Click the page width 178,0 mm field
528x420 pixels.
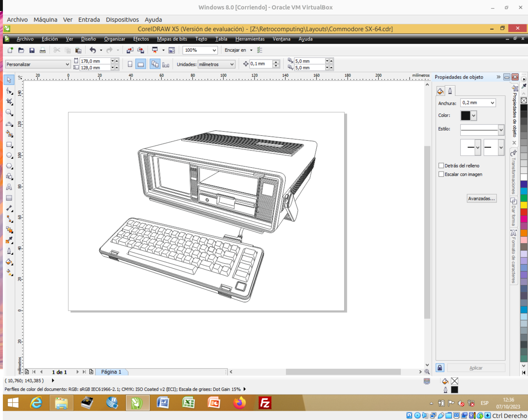(x=95, y=61)
